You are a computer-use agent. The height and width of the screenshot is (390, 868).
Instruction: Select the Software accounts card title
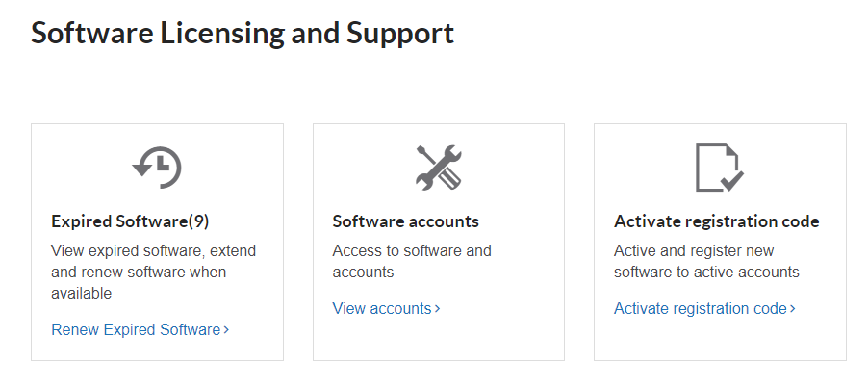coord(405,221)
